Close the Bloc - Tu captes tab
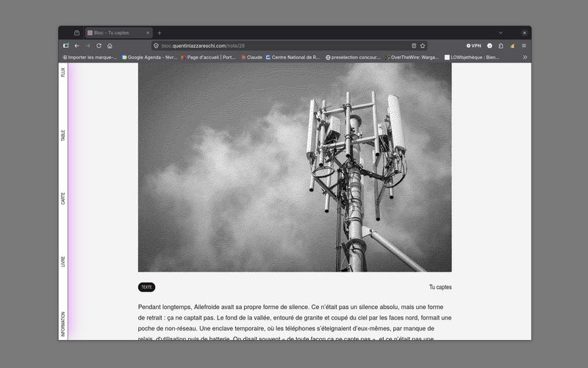The height and width of the screenshot is (368, 588). tap(148, 33)
